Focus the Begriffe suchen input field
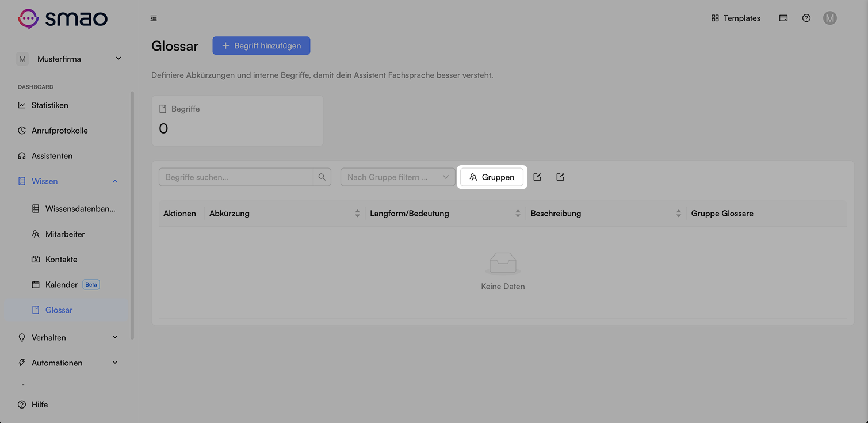Screen dimensions: 868x423 click(x=236, y=177)
